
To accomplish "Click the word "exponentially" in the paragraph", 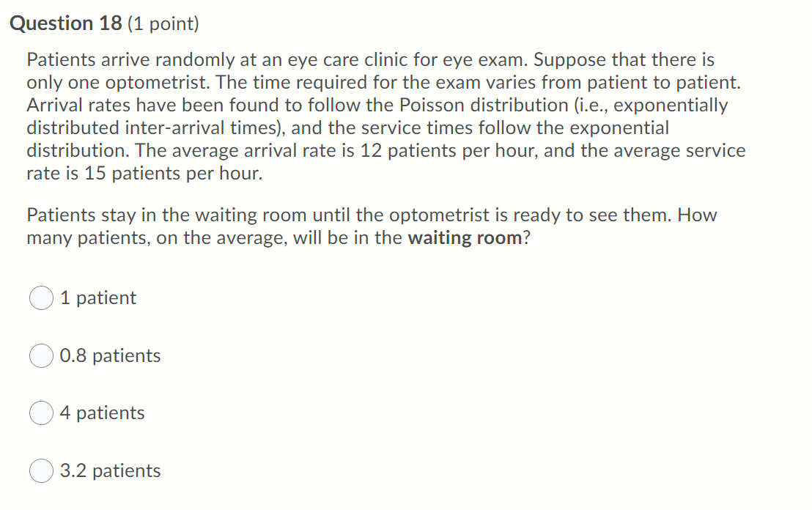I will click(671, 106).
